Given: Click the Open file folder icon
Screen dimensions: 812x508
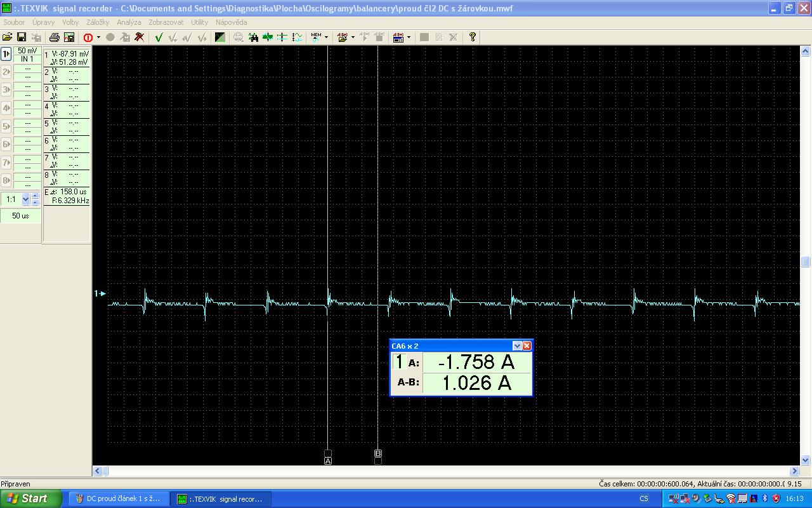Looking at the screenshot, I should (8, 37).
